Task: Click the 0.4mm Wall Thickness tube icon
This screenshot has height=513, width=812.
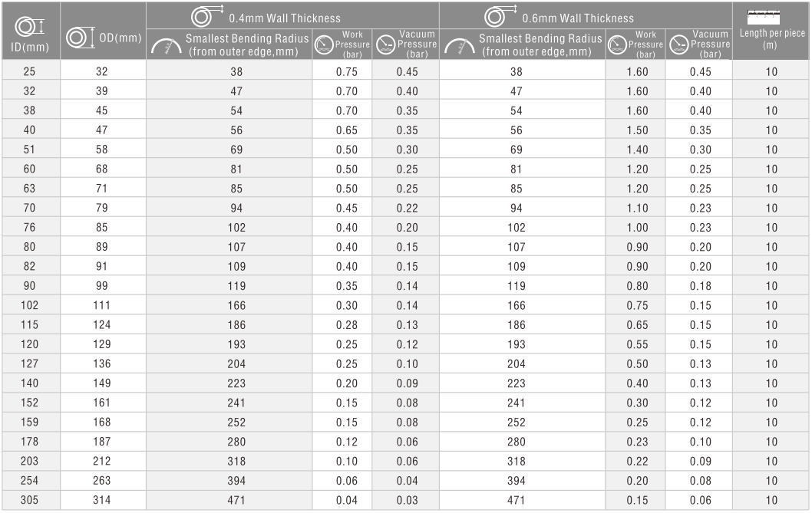Action: pos(207,16)
